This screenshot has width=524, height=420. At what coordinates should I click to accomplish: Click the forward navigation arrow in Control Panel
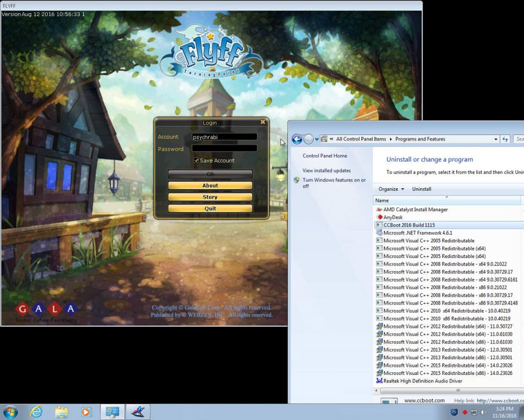(x=308, y=139)
